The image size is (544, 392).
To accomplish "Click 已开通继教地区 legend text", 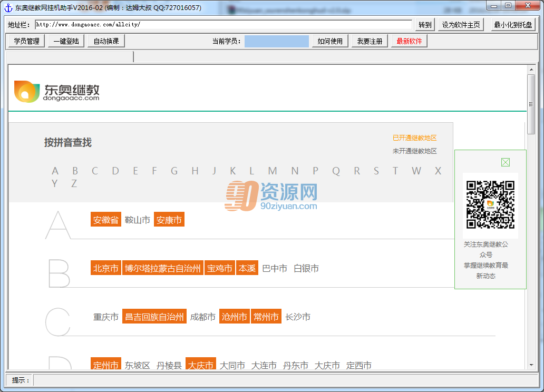I will tap(415, 138).
